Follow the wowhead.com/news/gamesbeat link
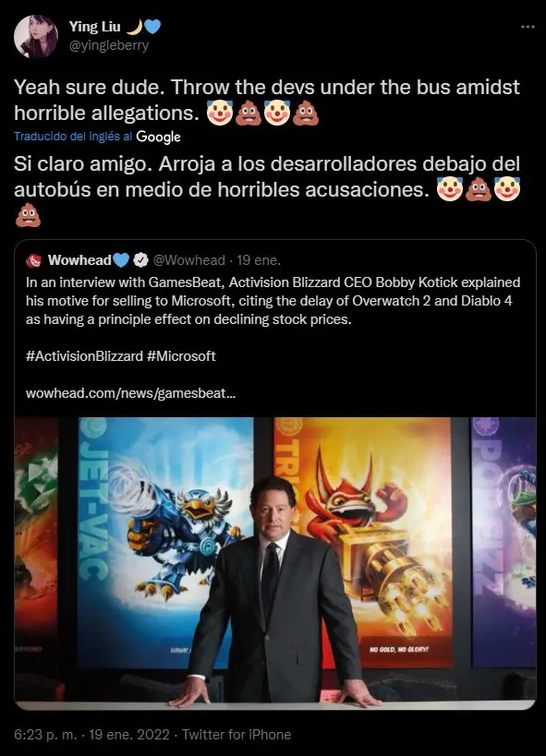This screenshot has height=756, width=546. tap(131, 393)
